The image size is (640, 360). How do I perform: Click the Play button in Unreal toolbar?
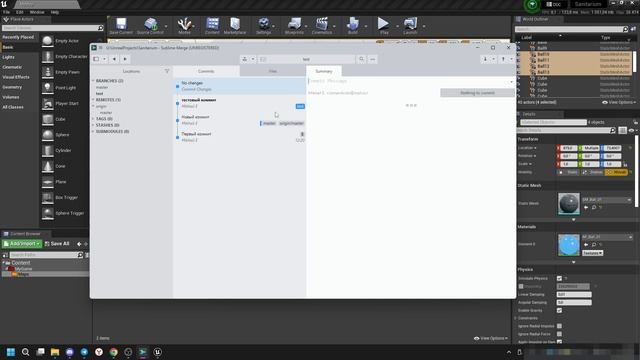pos(383,26)
